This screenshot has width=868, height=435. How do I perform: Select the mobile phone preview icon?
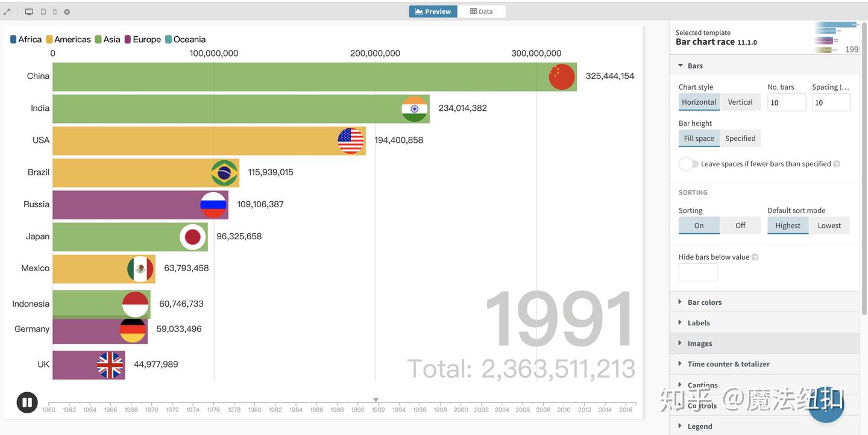click(x=55, y=12)
